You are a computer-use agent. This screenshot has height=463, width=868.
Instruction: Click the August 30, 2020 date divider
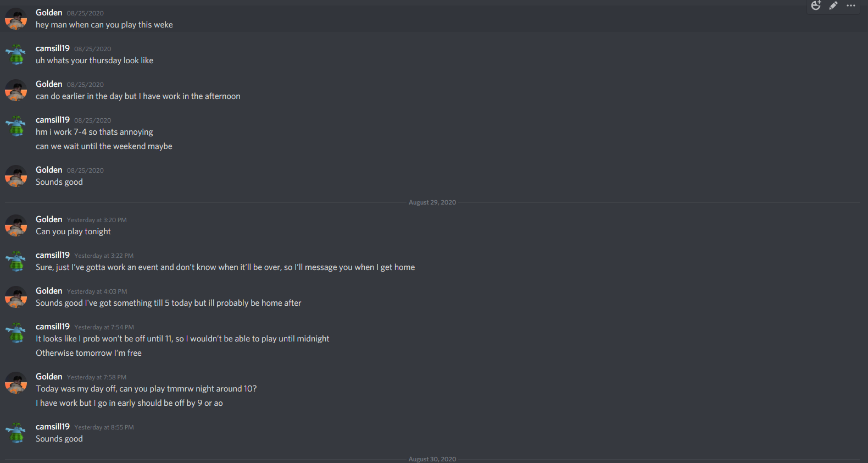[x=432, y=459]
